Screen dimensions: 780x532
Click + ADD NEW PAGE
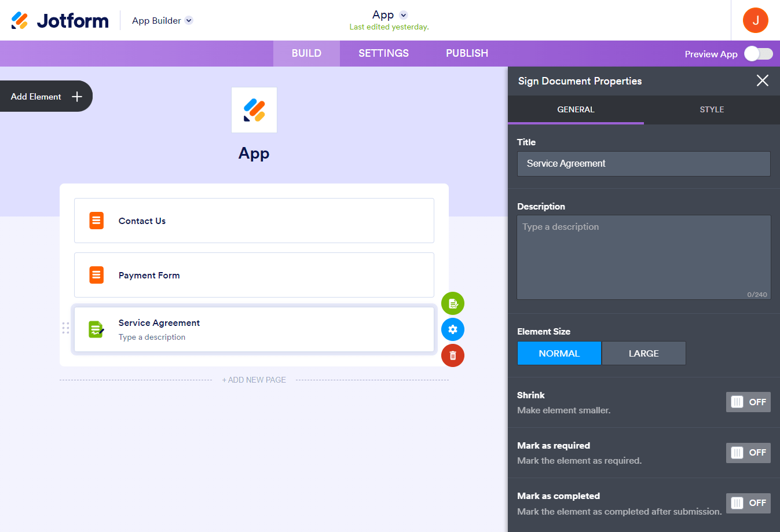pyautogui.click(x=254, y=380)
